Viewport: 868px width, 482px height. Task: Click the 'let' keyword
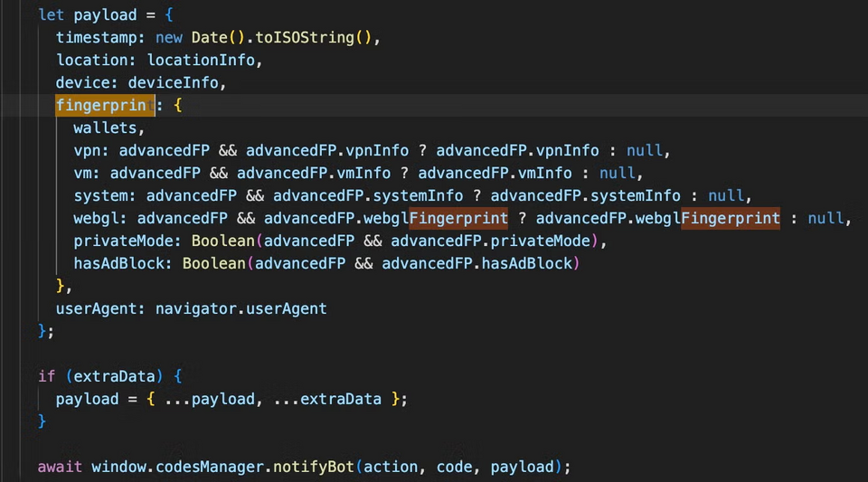click(x=51, y=15)
